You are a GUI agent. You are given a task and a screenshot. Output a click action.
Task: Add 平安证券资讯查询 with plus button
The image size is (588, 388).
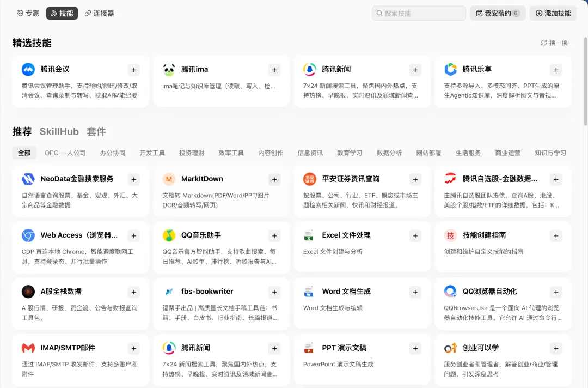click(415, 180)
